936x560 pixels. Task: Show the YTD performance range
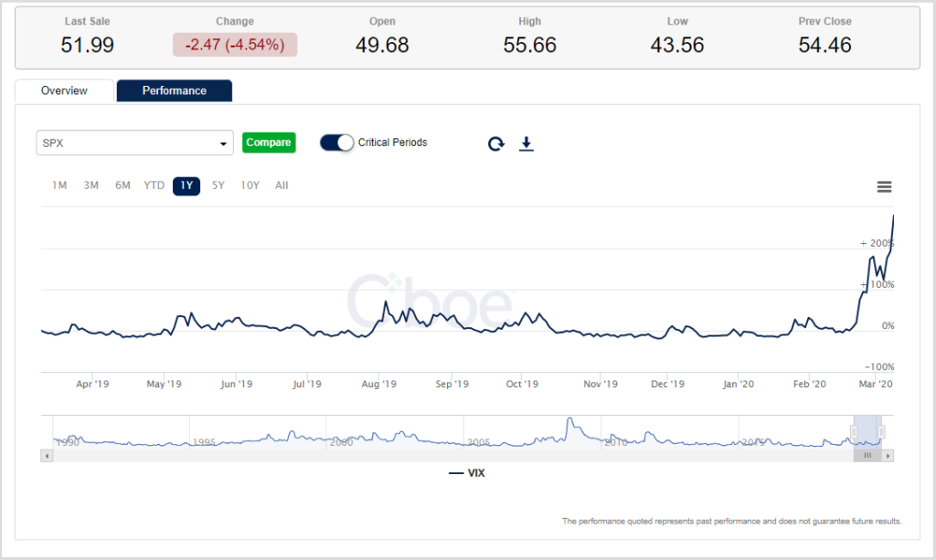[154, 185]
